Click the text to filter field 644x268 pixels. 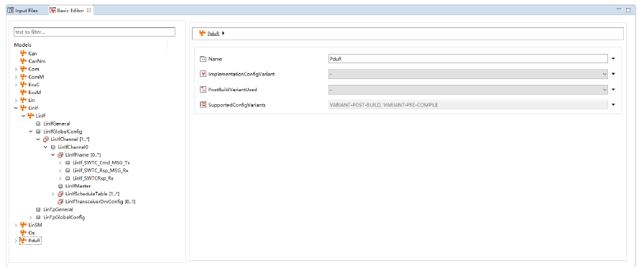click(94, 32)
